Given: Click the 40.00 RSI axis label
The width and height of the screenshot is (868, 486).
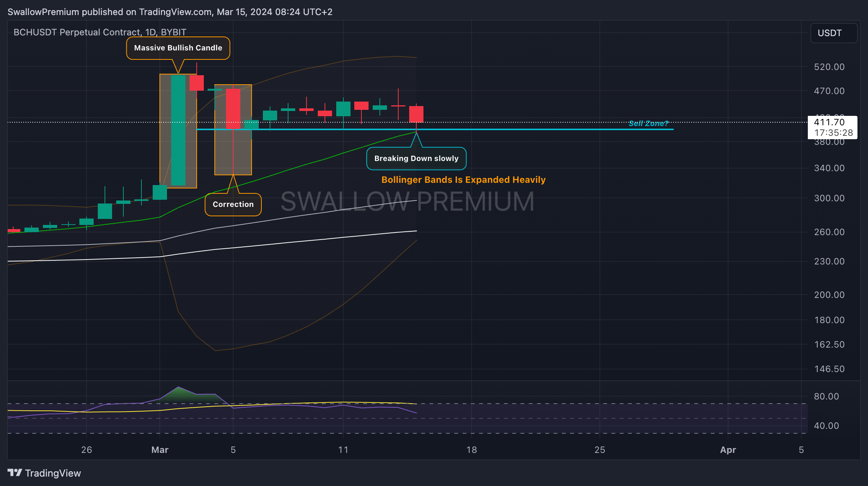Looking at the screenshot, I should click(x=826, y=426).
